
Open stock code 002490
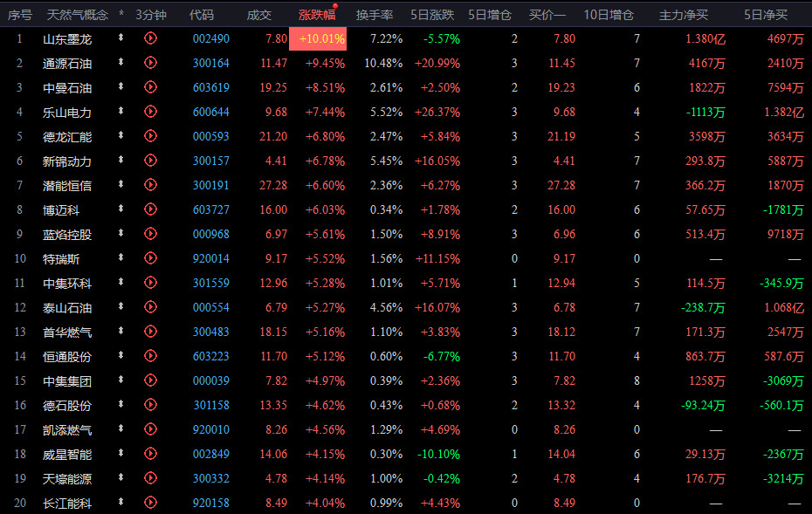point(210,38)
